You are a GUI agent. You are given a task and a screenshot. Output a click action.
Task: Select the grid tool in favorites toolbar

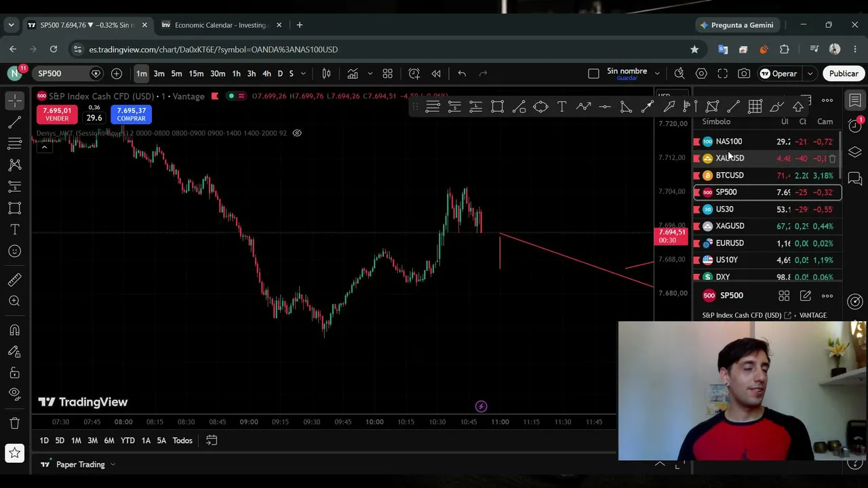(x=755, y=106)
